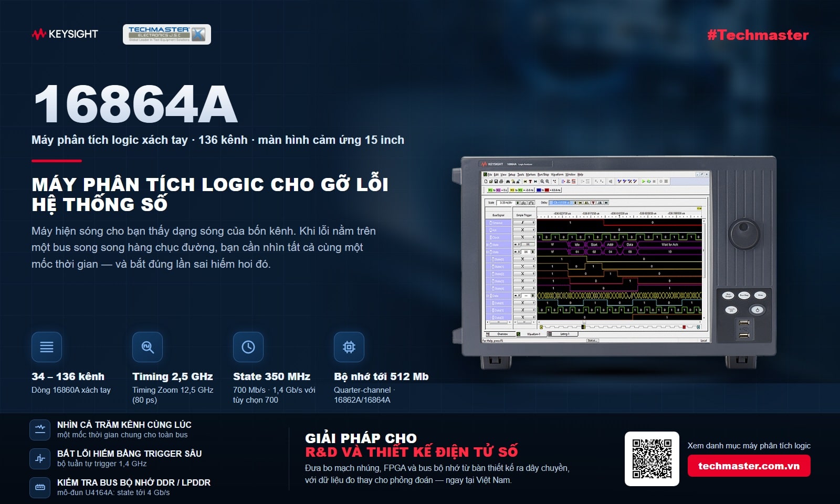Click the Scale value field on analyzer screen

[x=506, y=203]
